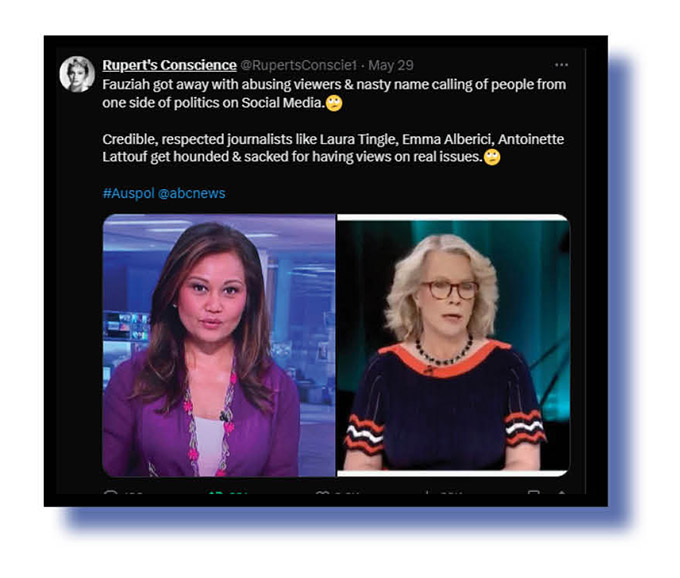Open the @abcnews mention

[192, 193]
